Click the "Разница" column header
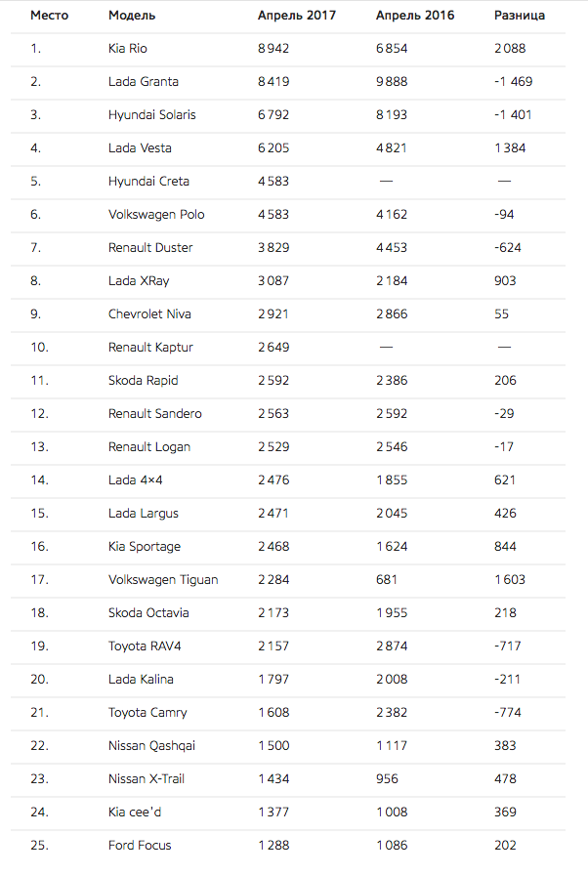The image size is (588, 875). [x=520, y=16]
